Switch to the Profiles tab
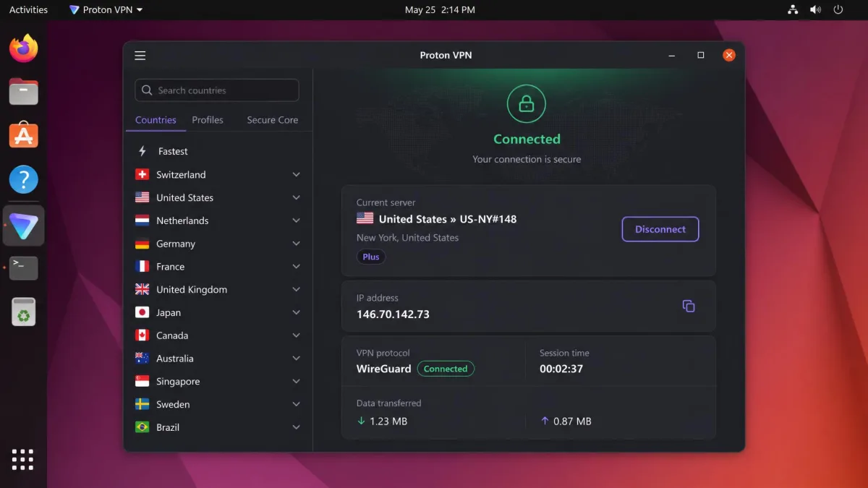Screen dimensions: 868x488 [x=208, y=120]
